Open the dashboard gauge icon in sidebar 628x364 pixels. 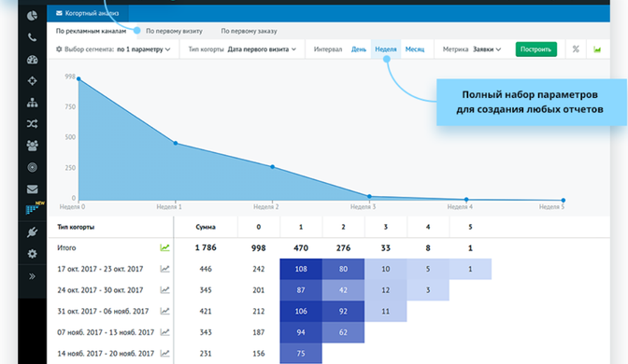[32, 60]
